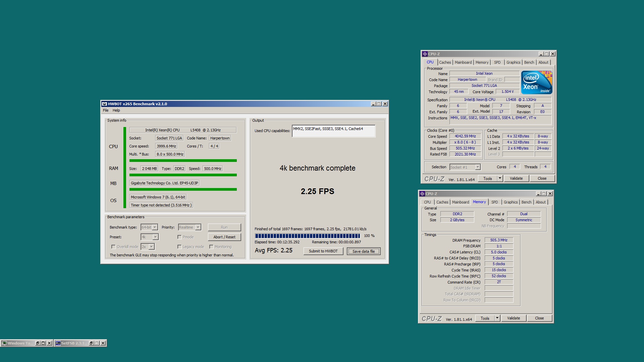Click Tools button in CPU-Z memory window
Image resolution: width=644 pixels, height=362 pixels.
point(485,318)
